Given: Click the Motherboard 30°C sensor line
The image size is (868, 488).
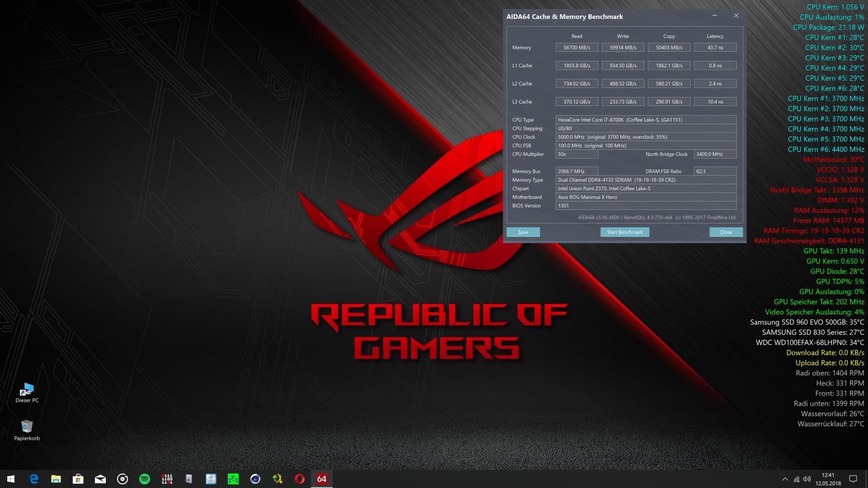Looking at the screenshot, I should point(834,160).
